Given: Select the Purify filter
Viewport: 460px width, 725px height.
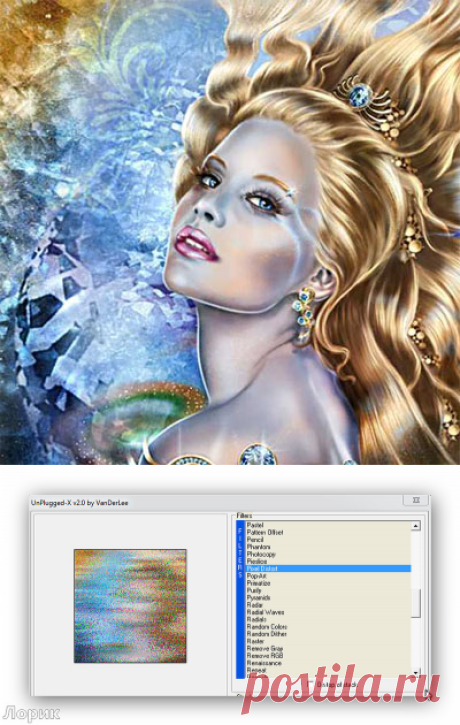Looking at the screenshot, I should [254, 590].
